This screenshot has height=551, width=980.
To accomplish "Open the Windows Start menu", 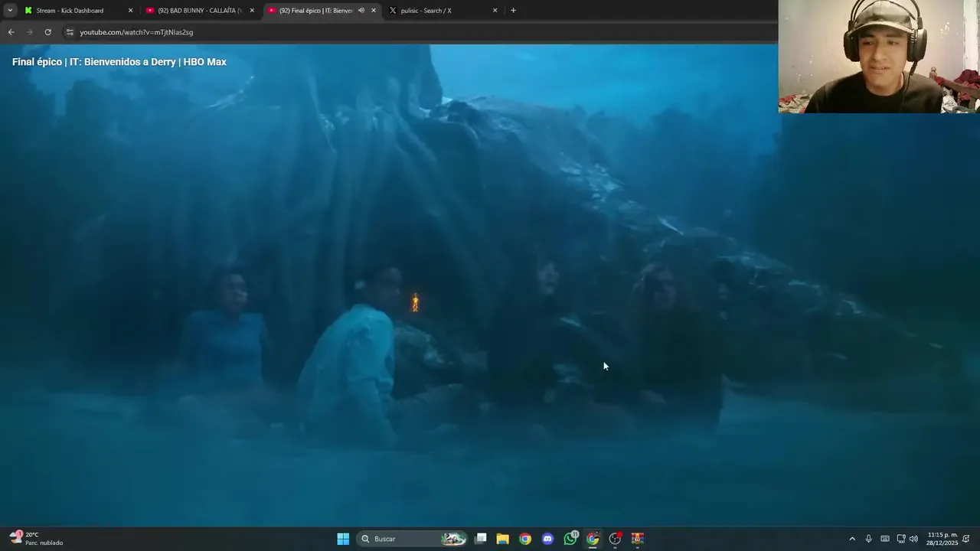I will pyautogui.click(x=343, y=539).
